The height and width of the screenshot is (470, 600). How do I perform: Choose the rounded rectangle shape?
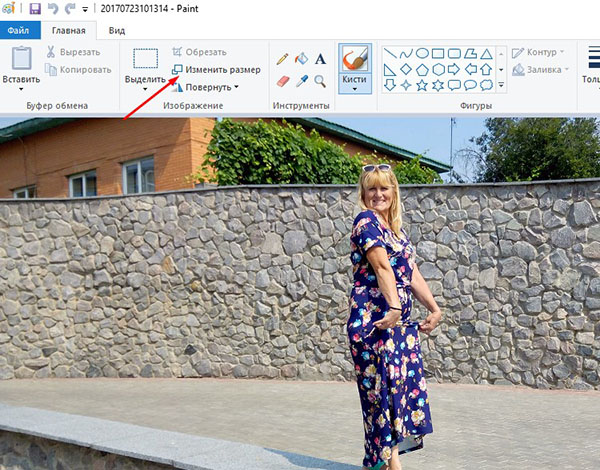click(454, 53)
